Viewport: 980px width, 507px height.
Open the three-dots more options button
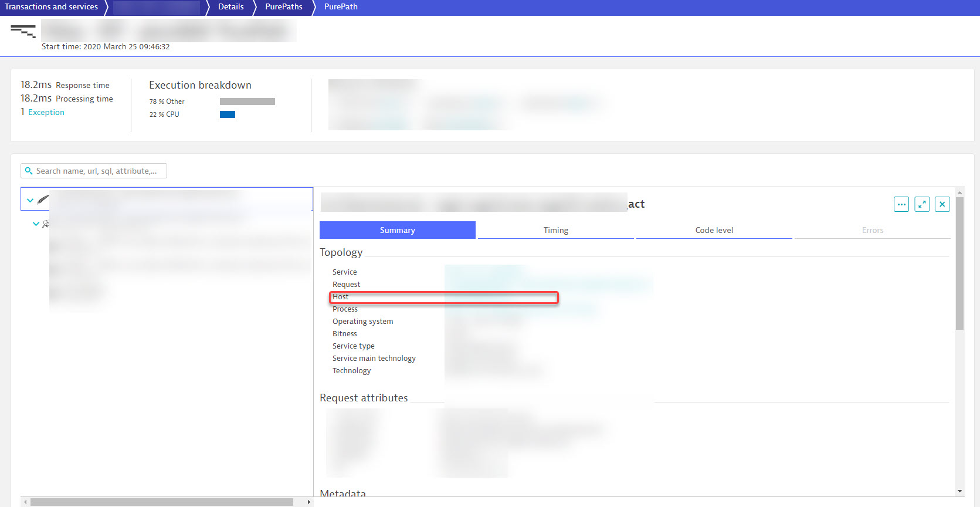pyautogui.click(x=901, y=204)
